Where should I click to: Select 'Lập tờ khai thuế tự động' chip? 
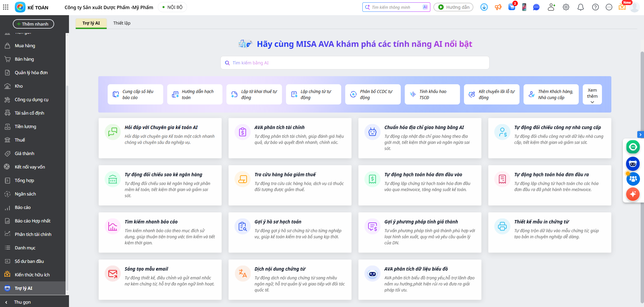point(254,95)
